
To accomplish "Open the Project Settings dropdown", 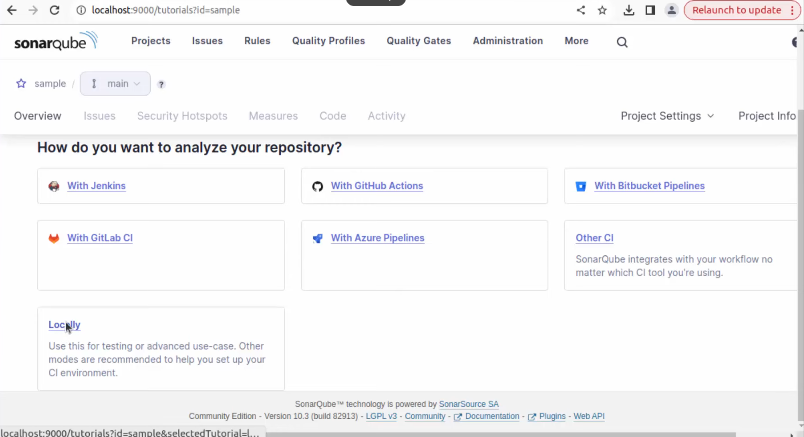I will [667, 116].
